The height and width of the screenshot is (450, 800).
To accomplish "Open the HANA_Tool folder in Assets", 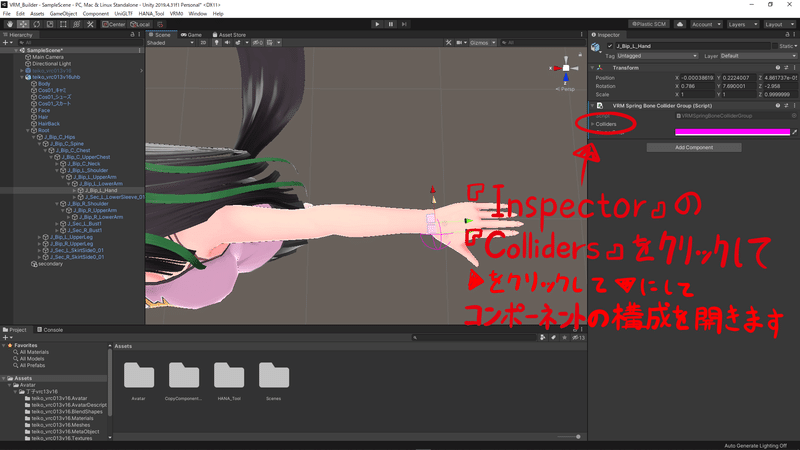I will pos(229,381).
